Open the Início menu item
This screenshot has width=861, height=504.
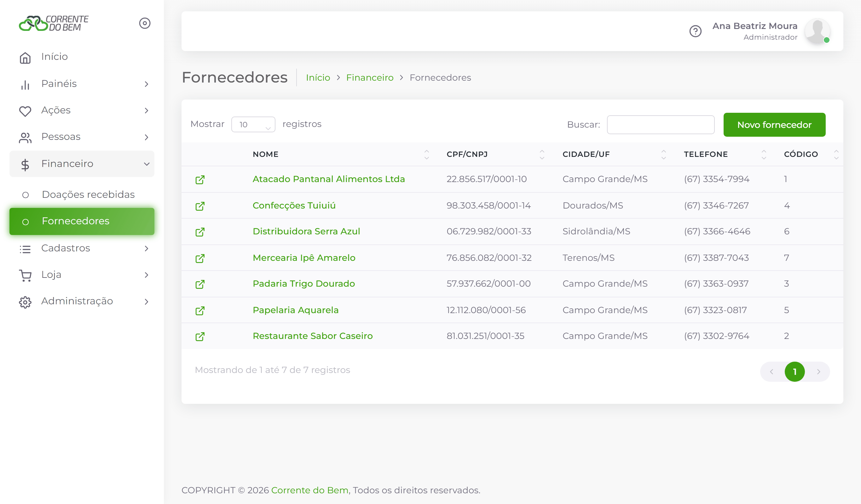(82, 57)
